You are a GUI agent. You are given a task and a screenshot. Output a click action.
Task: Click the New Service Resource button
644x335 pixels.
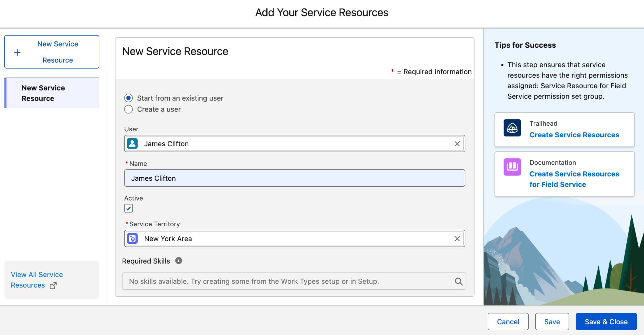point(52,52)
